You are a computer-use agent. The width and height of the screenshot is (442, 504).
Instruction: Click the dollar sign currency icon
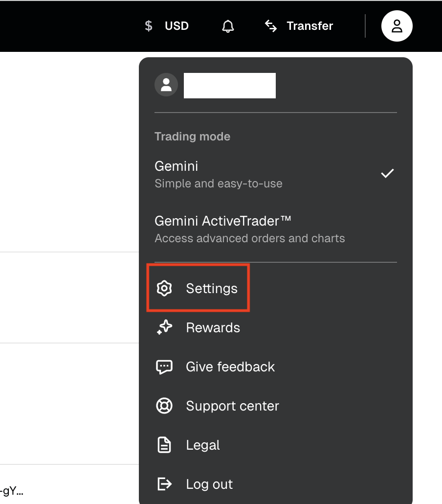[x=148, y=25]
